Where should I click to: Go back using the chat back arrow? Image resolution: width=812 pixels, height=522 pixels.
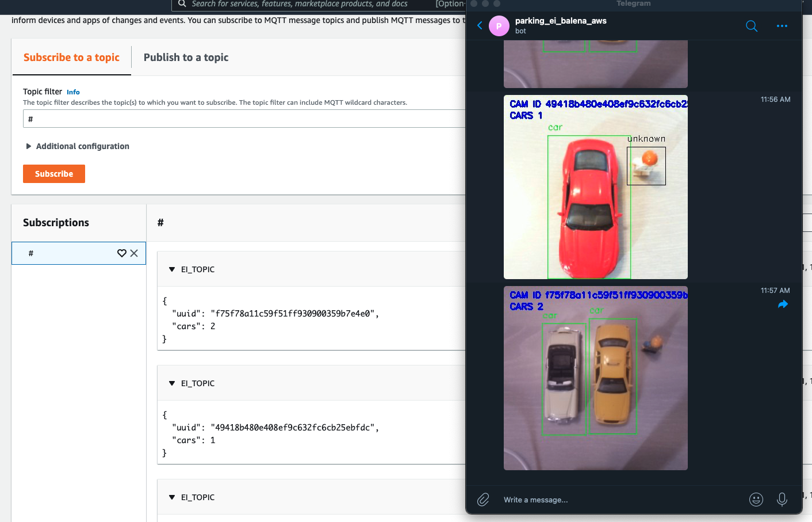(x=479, y=25)
